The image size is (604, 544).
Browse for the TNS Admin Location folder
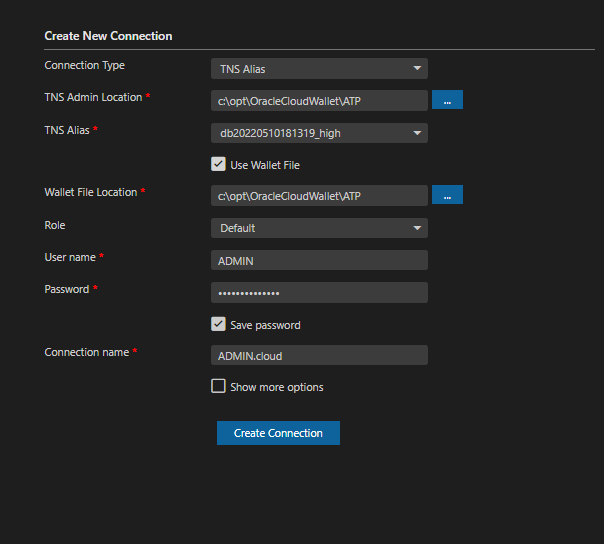447,100
